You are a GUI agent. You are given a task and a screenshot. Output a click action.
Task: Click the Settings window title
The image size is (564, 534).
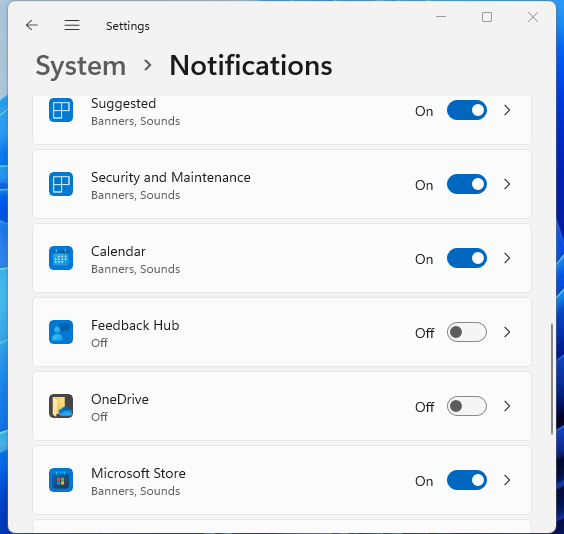click(x=128, y=26)
